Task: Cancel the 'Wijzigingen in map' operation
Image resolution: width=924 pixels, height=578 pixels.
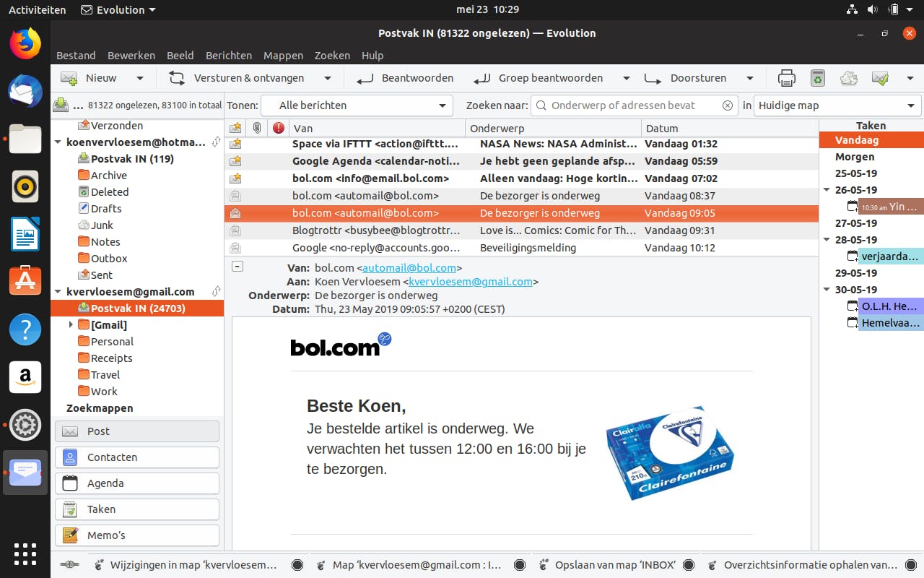Action: point(297,565)
